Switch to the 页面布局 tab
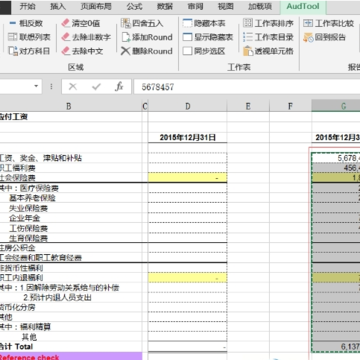This screenshot has height=360, width=360. click(96, 6)
